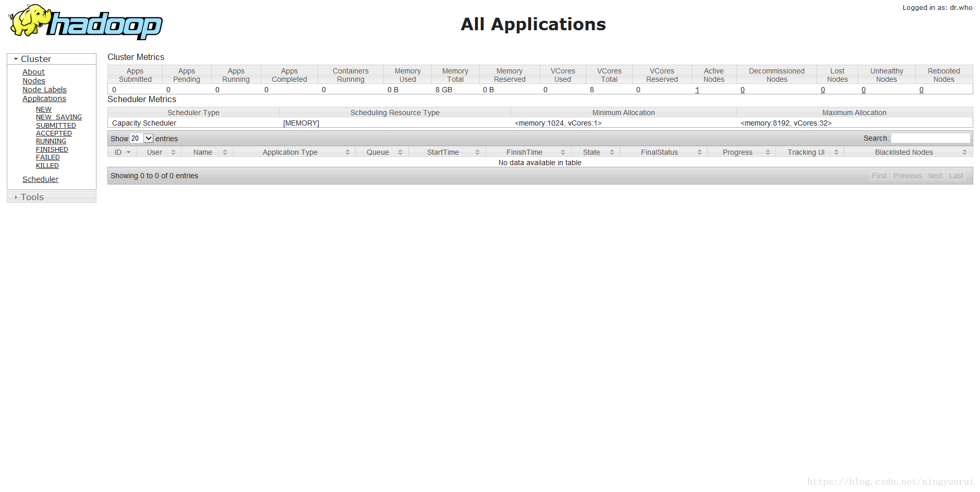Open the Applications link

pyautogui.click(x=44, y=99)
